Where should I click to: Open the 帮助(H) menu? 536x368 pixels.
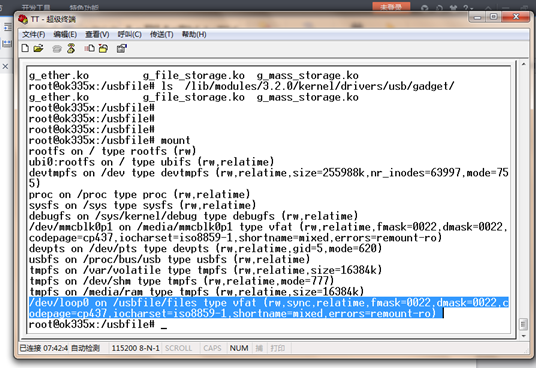coord(194,35)
